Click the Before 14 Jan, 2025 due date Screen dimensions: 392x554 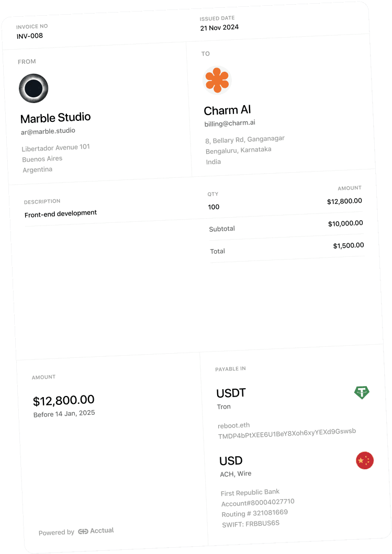[64, 414]
